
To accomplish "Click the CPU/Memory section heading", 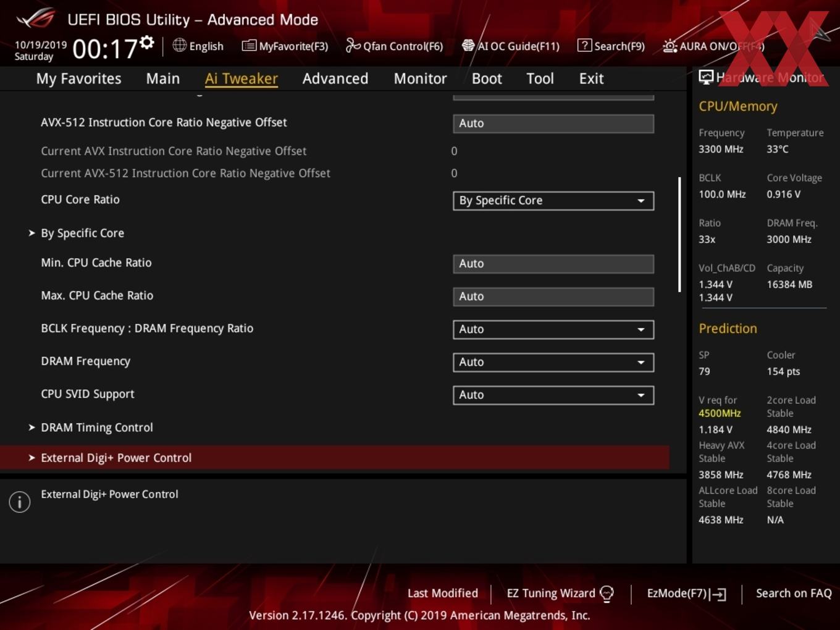I will [738, 106].
